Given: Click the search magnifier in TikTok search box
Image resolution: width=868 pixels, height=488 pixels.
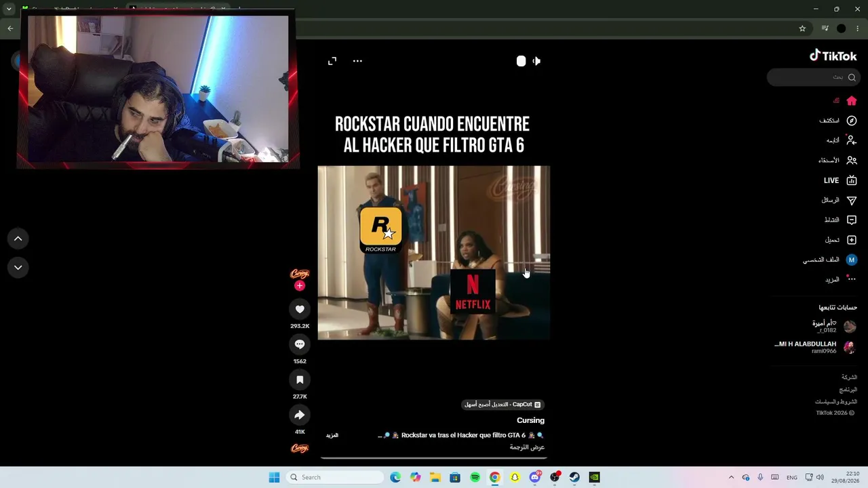Looking at the screenshot, I should (x=852, y=77).
